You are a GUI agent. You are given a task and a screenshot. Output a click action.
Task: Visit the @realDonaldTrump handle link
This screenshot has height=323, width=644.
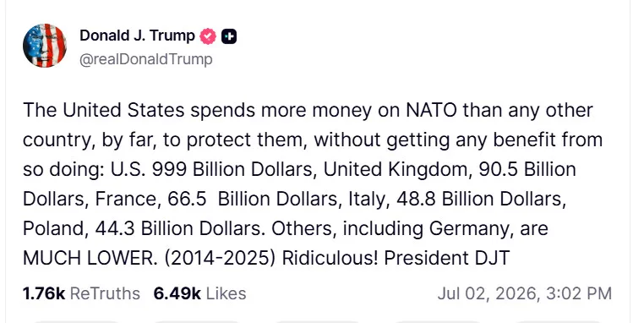146,59
